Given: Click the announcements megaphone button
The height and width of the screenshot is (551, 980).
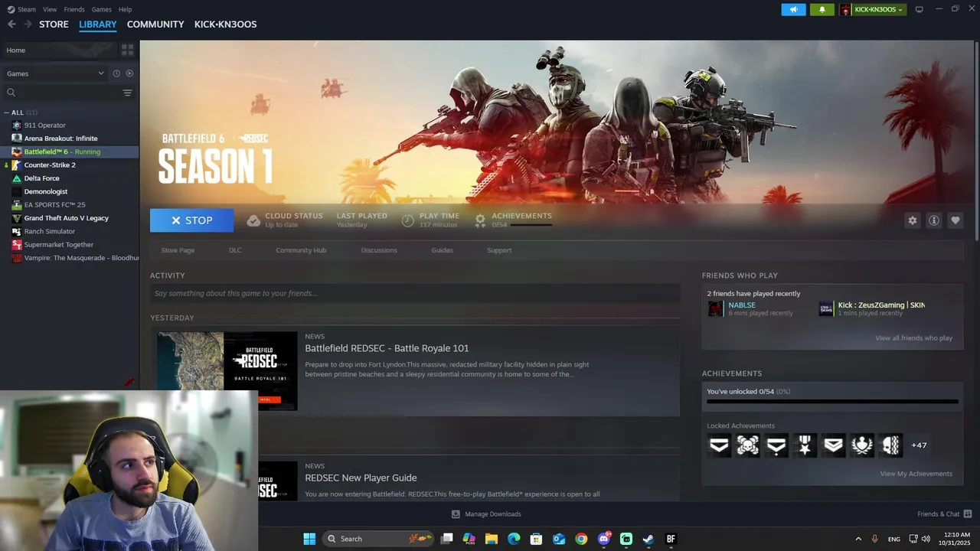Looking at the screenshot, I should [793, 9].
